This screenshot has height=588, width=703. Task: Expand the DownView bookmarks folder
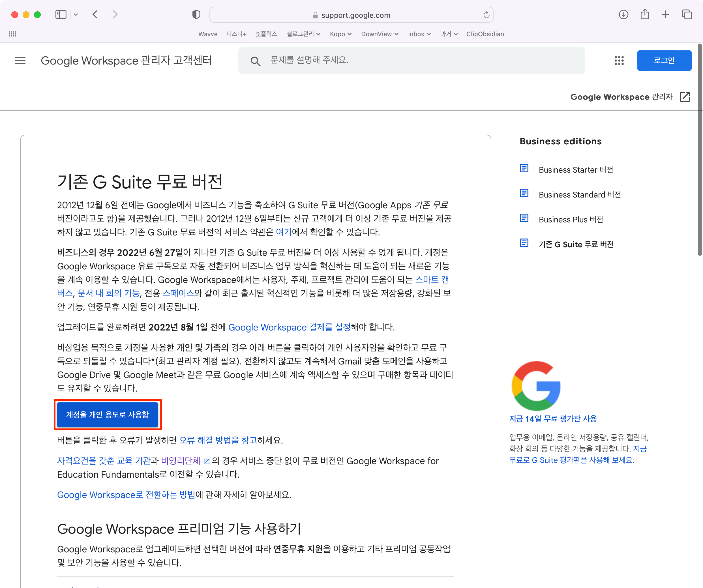tap(380, 34)
